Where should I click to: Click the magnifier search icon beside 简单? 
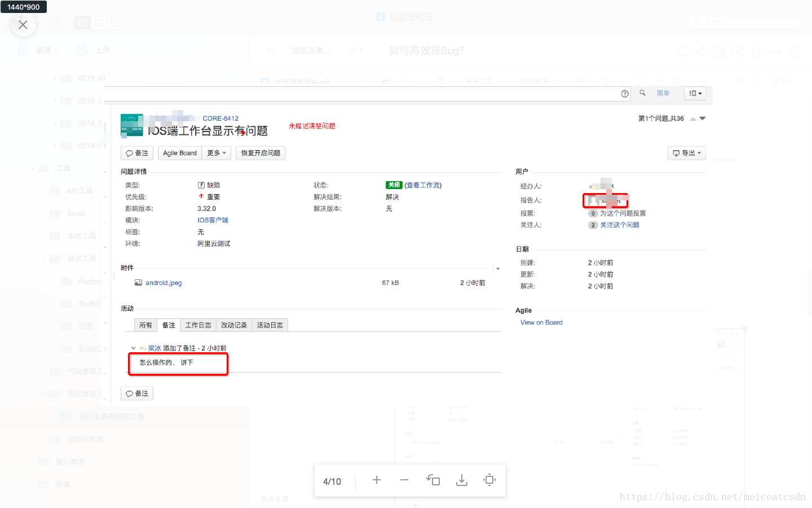click(x=642, y=93)
